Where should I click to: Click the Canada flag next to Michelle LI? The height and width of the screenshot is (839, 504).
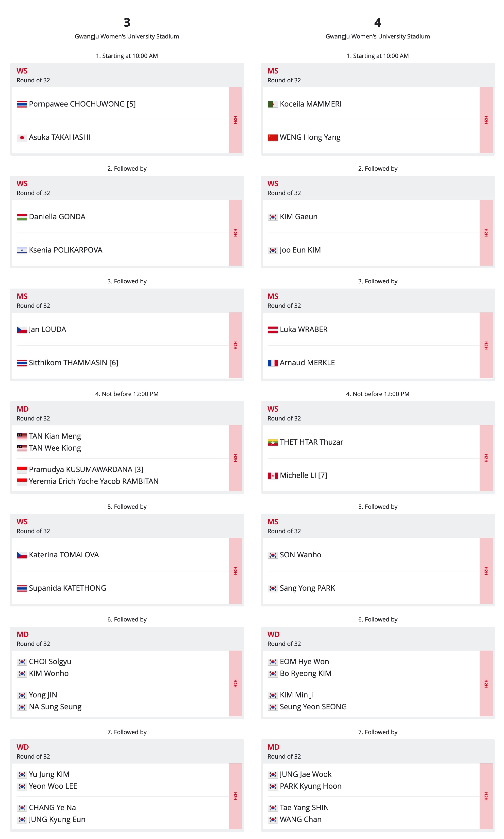[x=273, y=475]
